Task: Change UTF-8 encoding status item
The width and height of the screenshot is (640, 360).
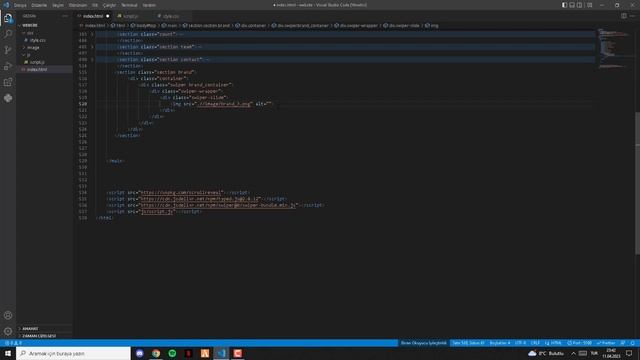Action: [x=520, y=343]
